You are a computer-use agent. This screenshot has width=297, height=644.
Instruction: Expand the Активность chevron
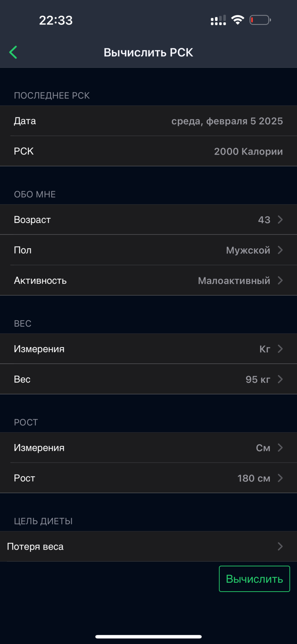pos(280,281)
